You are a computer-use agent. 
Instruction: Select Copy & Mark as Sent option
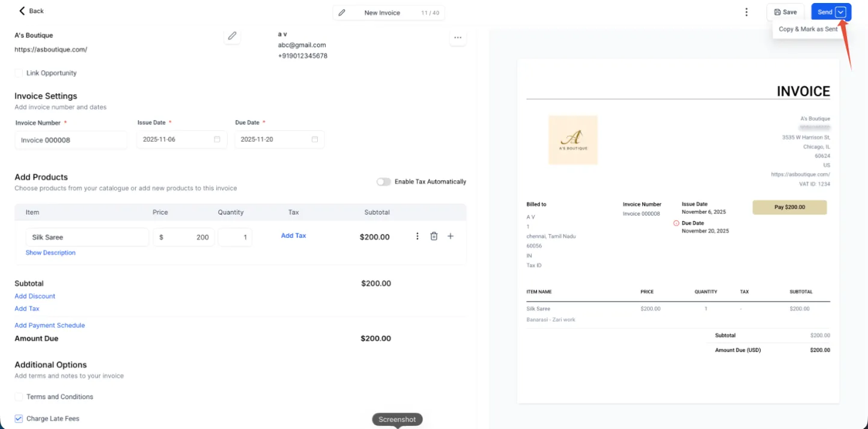[808, 29]
